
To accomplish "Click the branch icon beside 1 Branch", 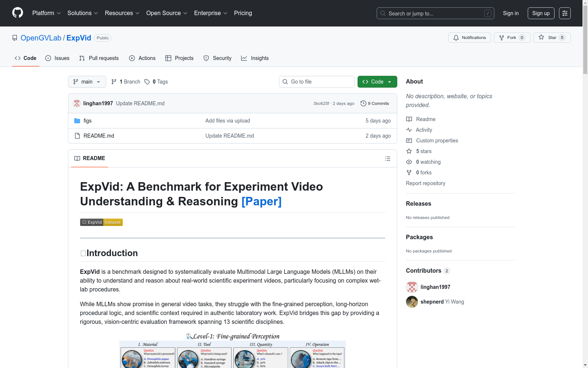I will pyautogui.click(x=114, y=82).
